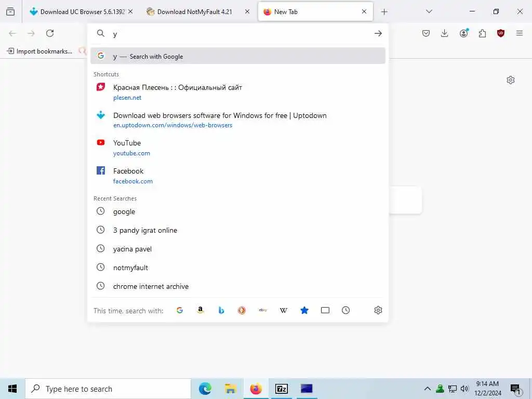This screenshot has height=399, width=532.
Task: Open the YouTube shortcut suggestion
Action: (238, 148)
